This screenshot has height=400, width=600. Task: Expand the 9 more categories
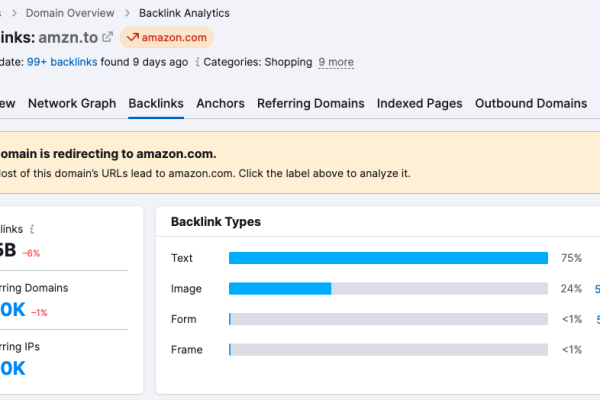pos(336,62)
